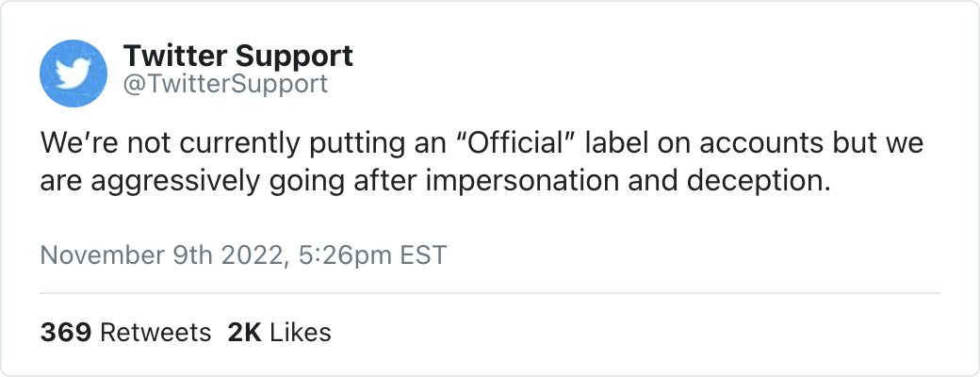
Task: View the 369 Retweets count
Action: 125,332
